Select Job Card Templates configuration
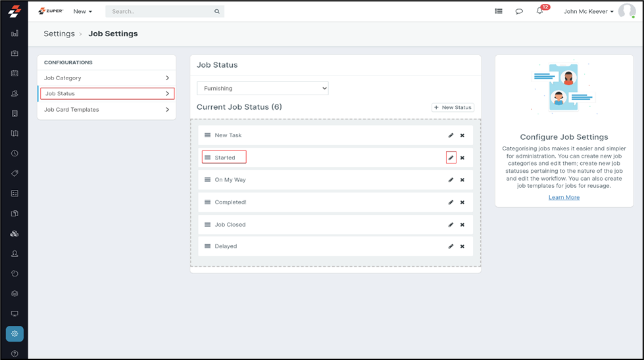Screen dimensions: 644x360 [107, 110]
